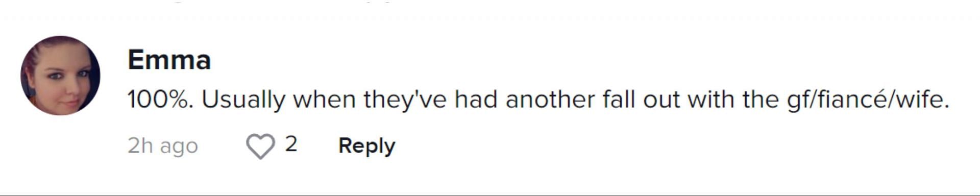Image resolution: width=980 pixels, height=196 pixels.
Task: Like Emma's comment with the heart icon
Action: coord(260,146)
